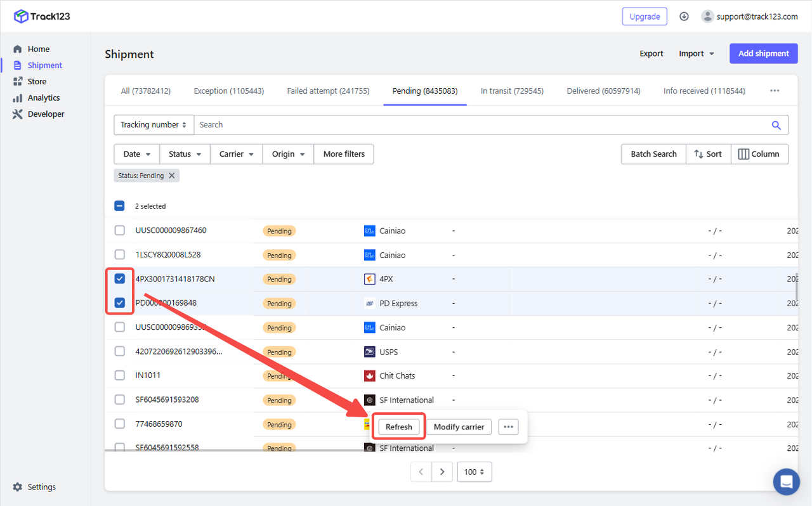Uncheck the PD Express row checkbox

tap(120, 303)
